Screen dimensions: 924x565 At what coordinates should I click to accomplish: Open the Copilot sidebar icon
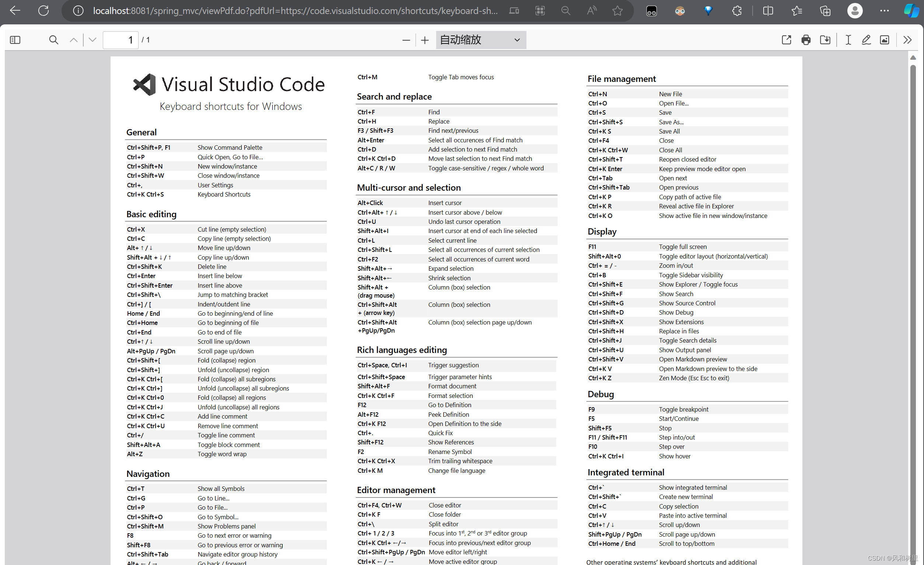point(911,11)
